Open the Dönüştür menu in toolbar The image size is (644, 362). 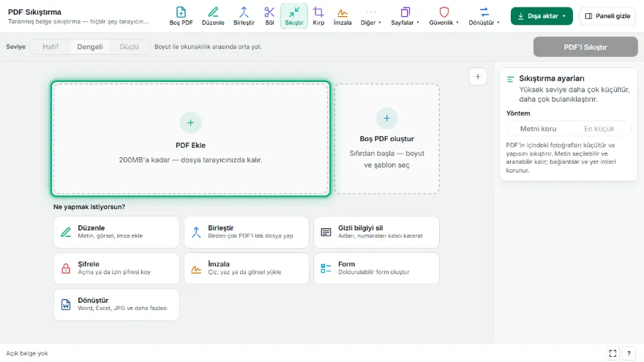484,16
